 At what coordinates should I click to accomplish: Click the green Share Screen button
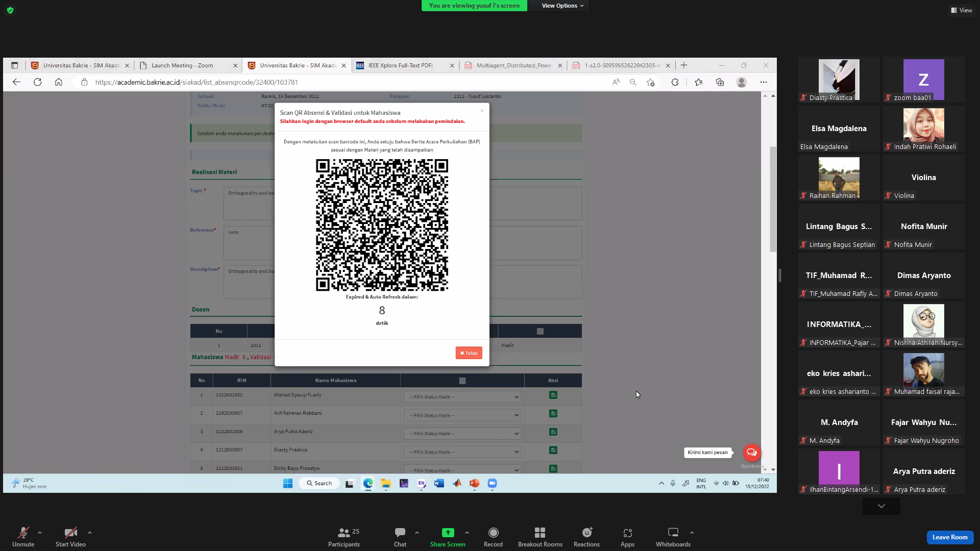[448, 537]
